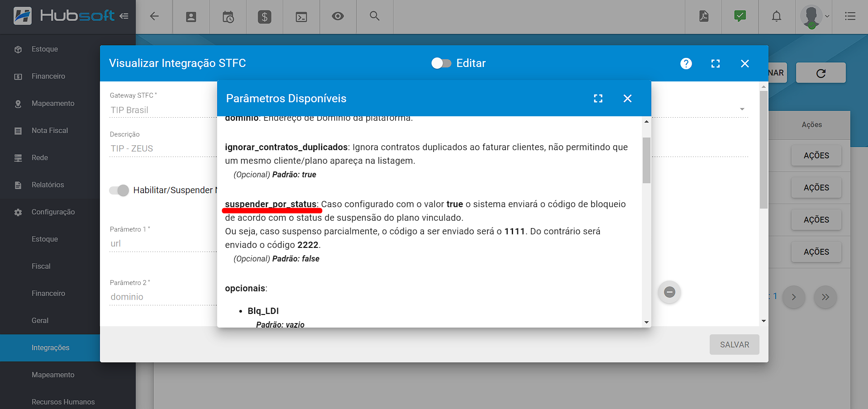This screenshot has height=409, width=868.
Task: Click the Parâmetro 1 url field
Action: click(x=163, y=243)
